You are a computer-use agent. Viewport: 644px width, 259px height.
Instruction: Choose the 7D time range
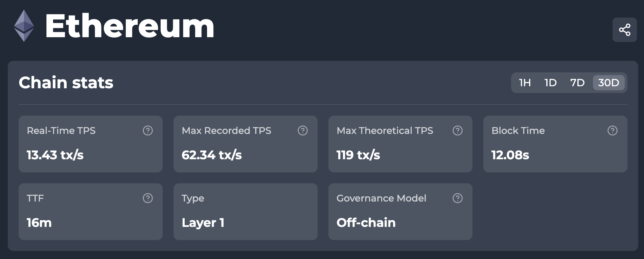click(x=577, y=83)
